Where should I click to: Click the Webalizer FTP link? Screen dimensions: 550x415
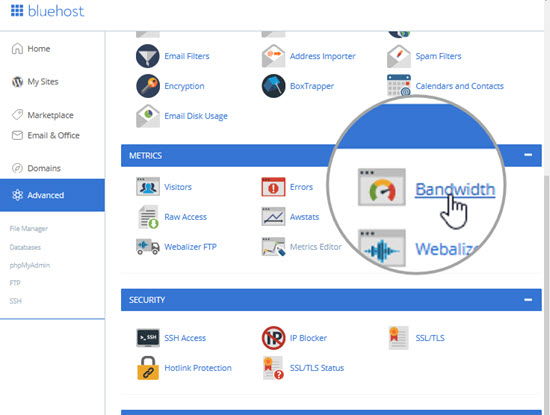point(190,247)
